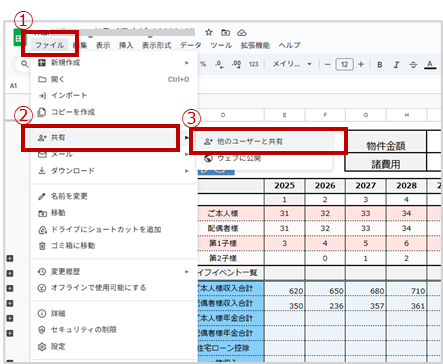Viewport: 443px width, 364px height.
Task: Toggle strikethrough formatting
Action: click(413, 65)
